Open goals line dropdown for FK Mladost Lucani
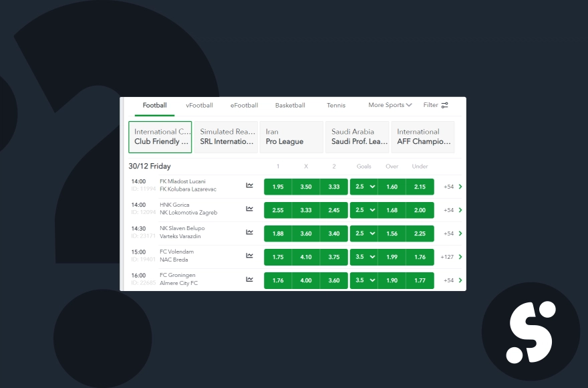 [x=363, y=187]
